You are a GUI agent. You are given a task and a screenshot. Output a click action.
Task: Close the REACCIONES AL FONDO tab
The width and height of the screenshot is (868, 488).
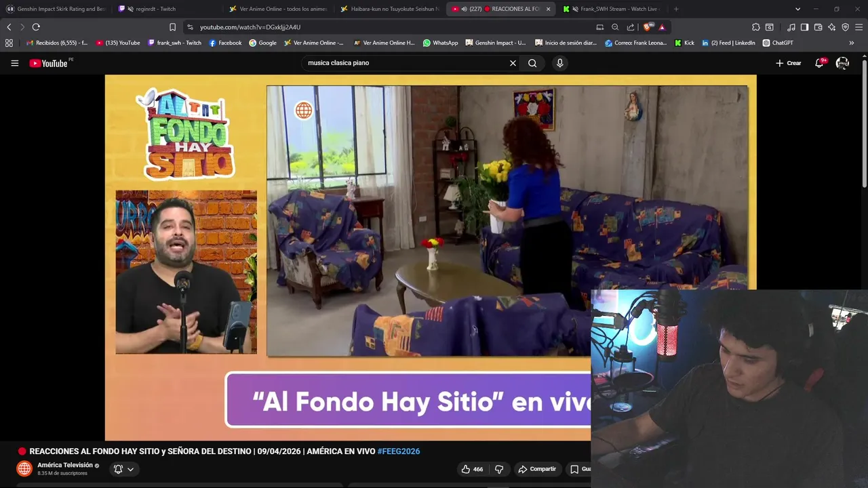(x=548, y=9)
